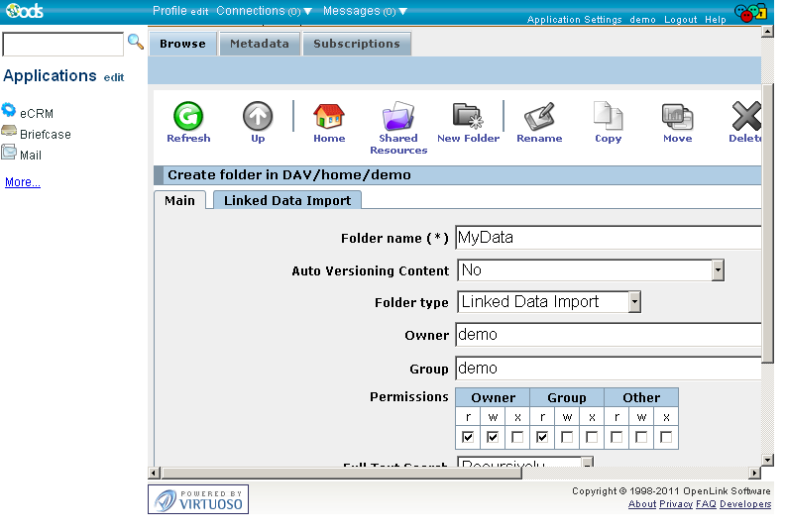Click the search magnifier icon
The image size is (785, 532).
(x=136, y=43)
